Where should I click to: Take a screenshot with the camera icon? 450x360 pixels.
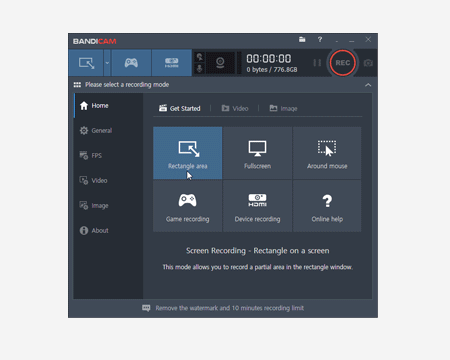click(368, 63)
